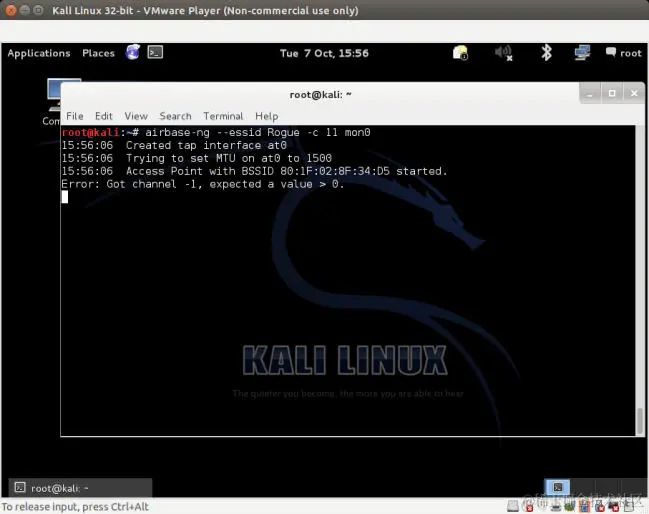Click the terminal vertical scrollbar handle

640,421
